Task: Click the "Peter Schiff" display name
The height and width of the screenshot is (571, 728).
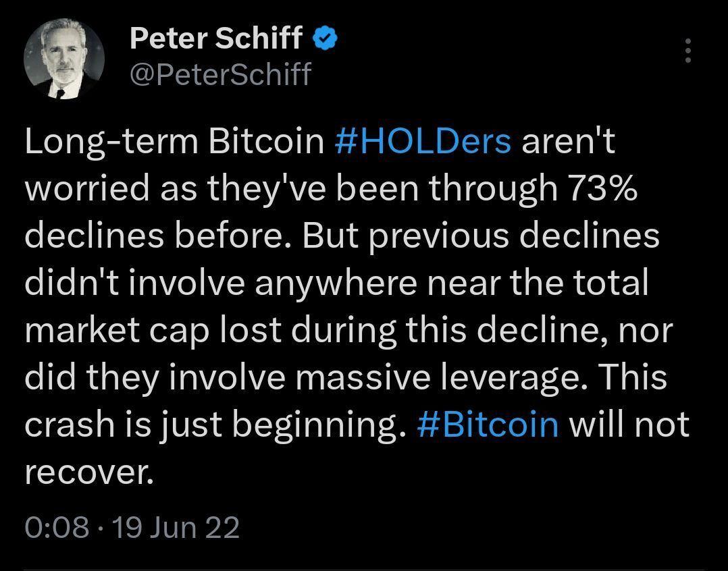Action: point(215,39)
